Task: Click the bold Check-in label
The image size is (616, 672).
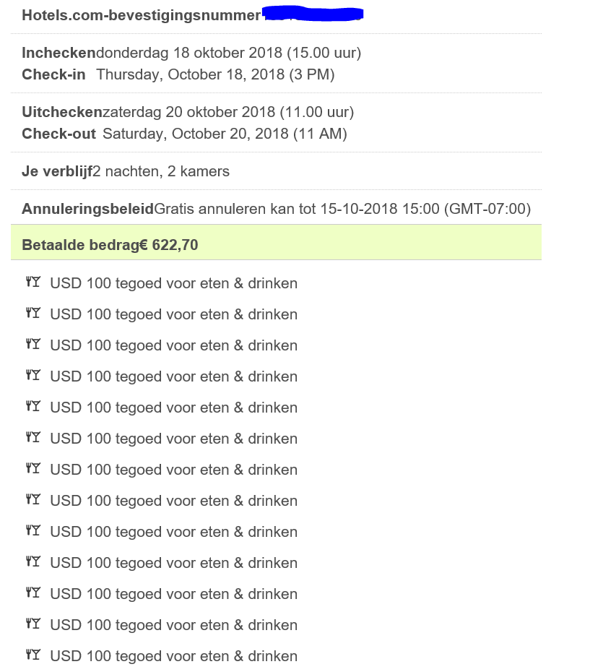Action: click(53, 74)
